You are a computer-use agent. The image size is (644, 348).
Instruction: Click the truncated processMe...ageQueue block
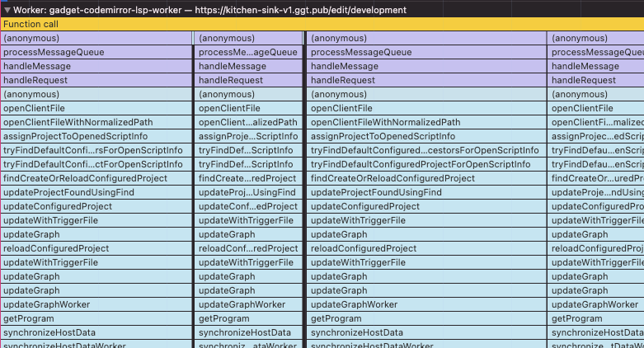(x=248, y=52)
